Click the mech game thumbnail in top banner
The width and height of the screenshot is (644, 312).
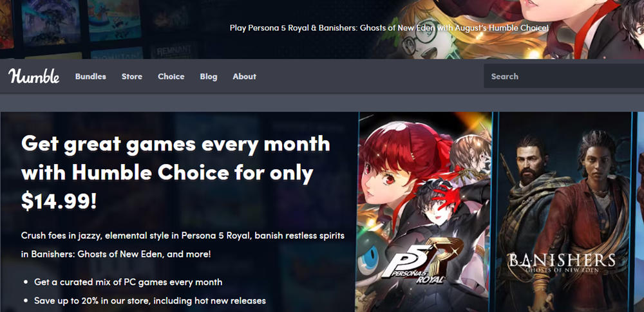click(51, 22)
